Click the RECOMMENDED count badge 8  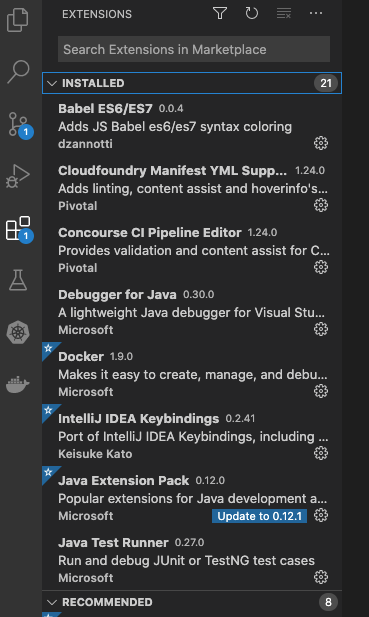328,602
